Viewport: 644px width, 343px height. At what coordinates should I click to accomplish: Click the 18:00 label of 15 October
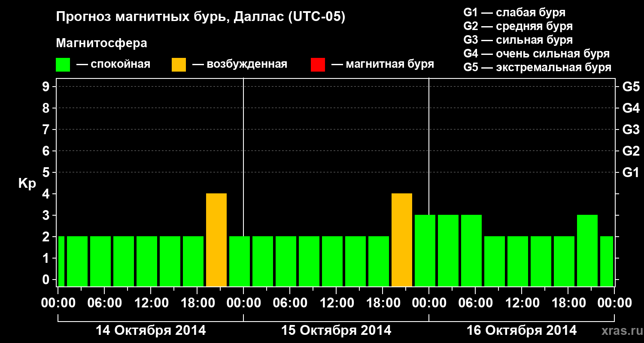[383, 303]
